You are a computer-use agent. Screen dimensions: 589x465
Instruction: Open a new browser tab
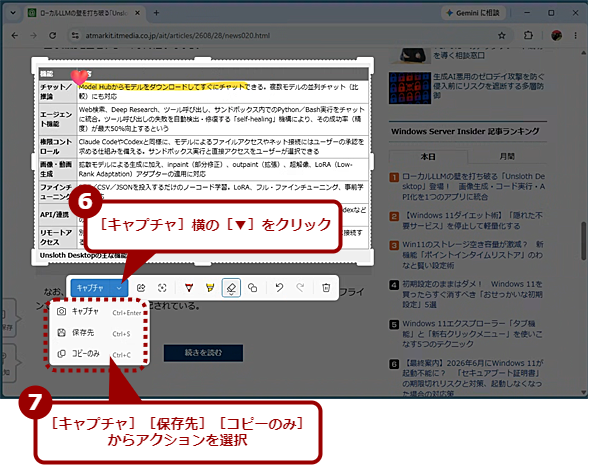pyautogui.click(x=156, y=13)
